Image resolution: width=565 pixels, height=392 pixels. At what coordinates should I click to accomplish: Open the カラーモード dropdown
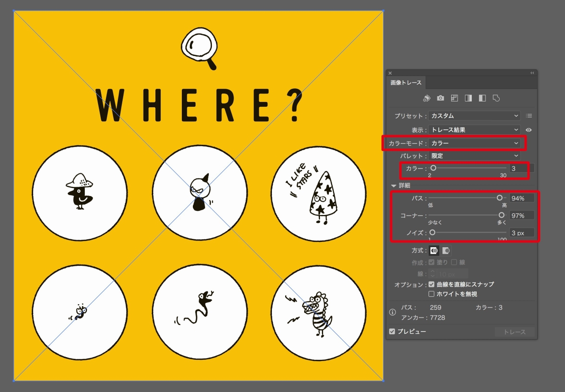pyautogui.click(x=475, y=143)
